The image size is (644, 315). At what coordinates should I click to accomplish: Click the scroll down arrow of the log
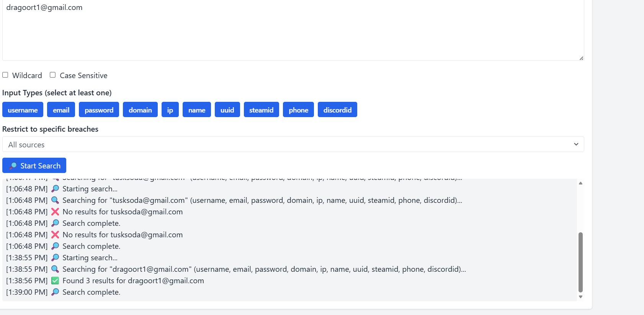pos(580,297)
